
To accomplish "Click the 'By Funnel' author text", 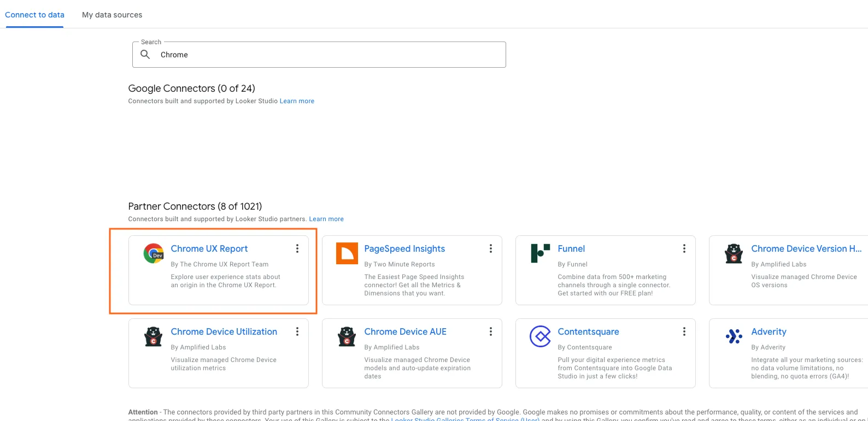I will tap(572, 264).
